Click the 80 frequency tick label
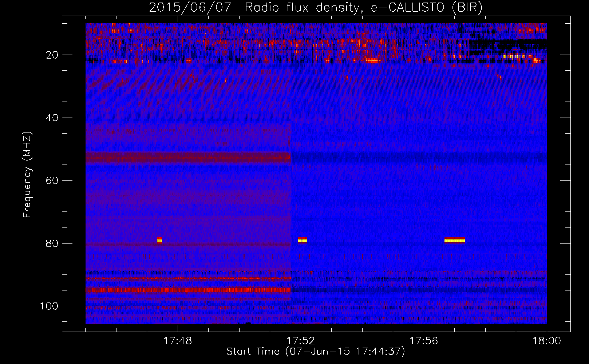589x364 pixels. tap(52, 244)
